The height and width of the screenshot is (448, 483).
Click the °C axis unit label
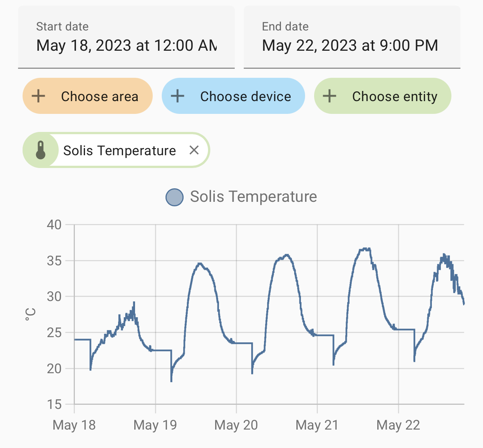click(x=30, y=315)
